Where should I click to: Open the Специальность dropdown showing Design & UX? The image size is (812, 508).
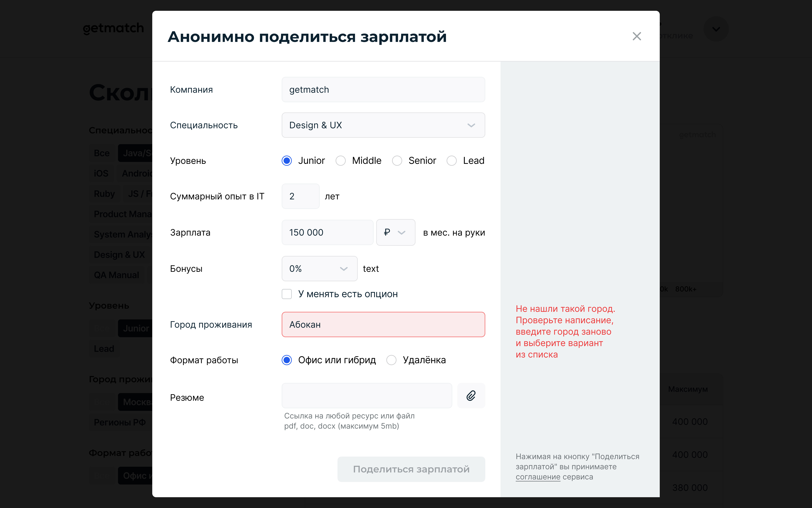coord(383,125)
